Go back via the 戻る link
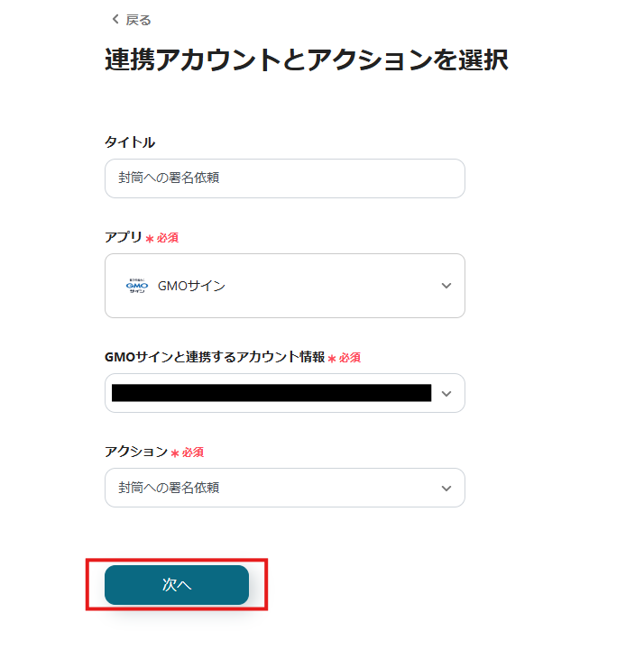 click(138, 20)
